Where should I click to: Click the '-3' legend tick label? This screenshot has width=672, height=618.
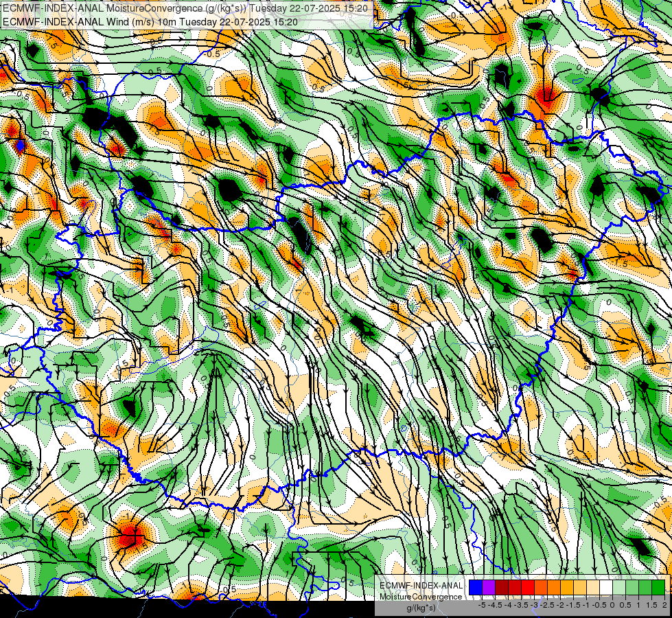535,605
